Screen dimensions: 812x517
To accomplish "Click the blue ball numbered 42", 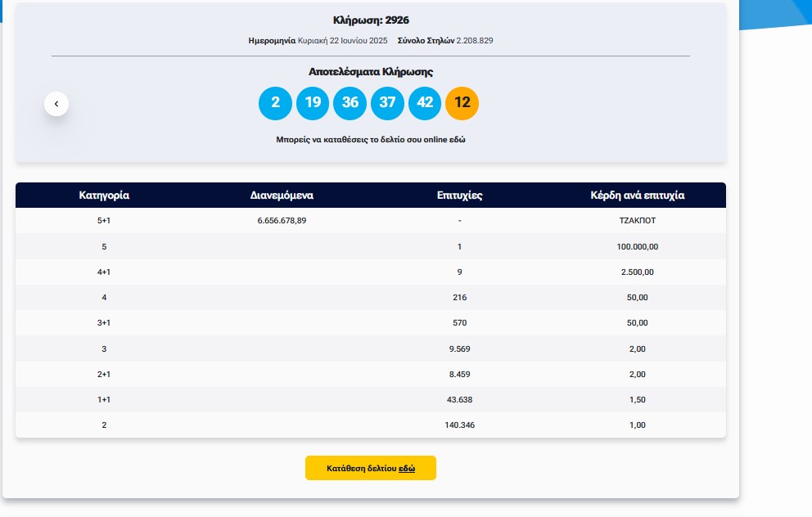I will 425,103.
